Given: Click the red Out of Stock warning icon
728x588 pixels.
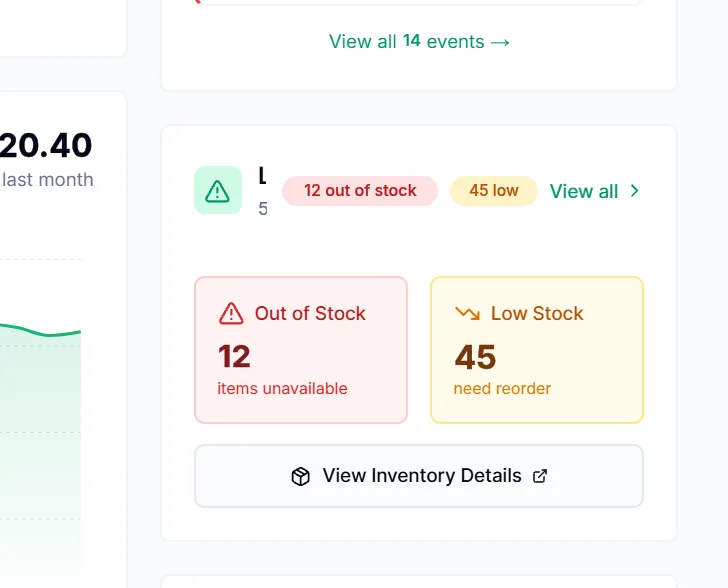Looking at the screenshot, I should 231,314.
